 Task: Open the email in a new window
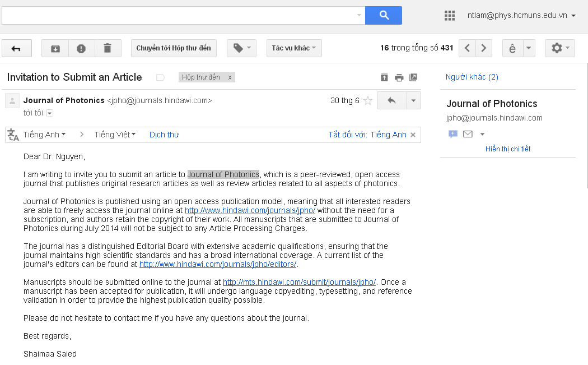click(413, 77)
